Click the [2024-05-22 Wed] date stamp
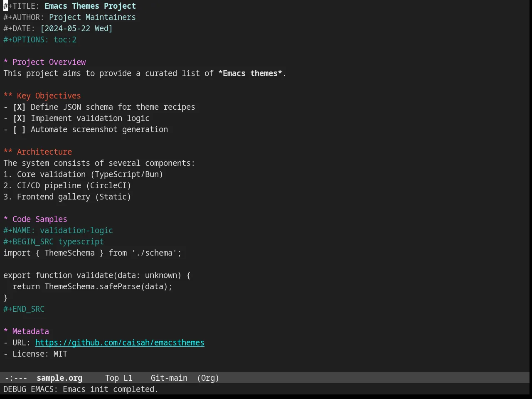Screen dimensions: 532x399 76,28
